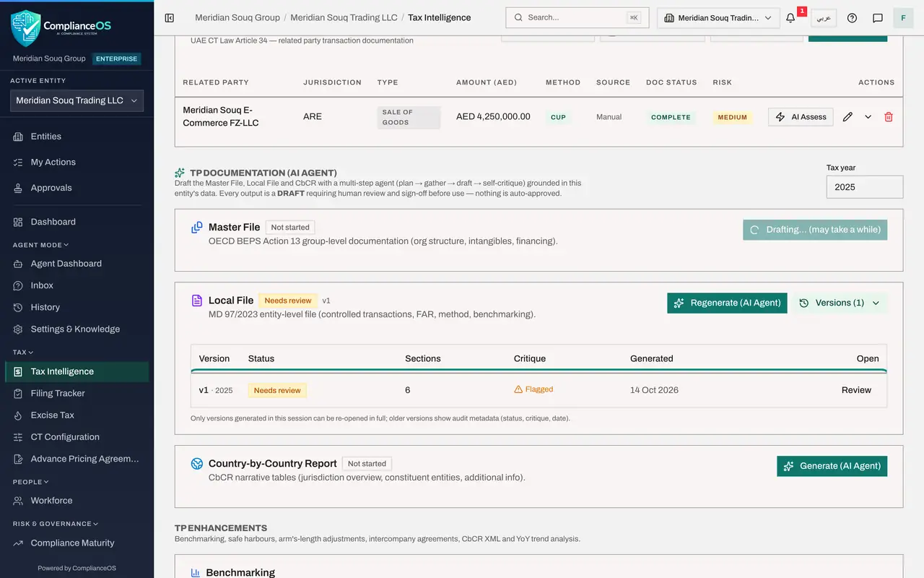The width and height of the screenshot is (924, 578).
Task: Focus the Search box
Action: (x=577, y=18)
